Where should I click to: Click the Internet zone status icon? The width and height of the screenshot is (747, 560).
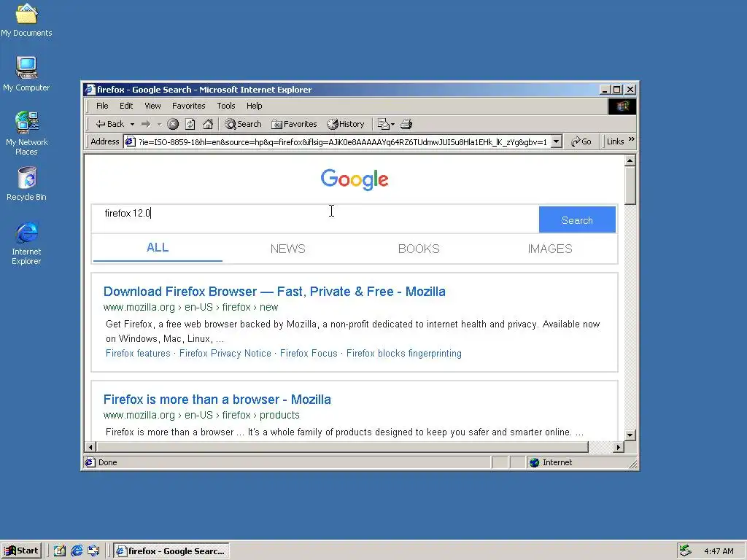pyautogui.click(x=535, y=462)
